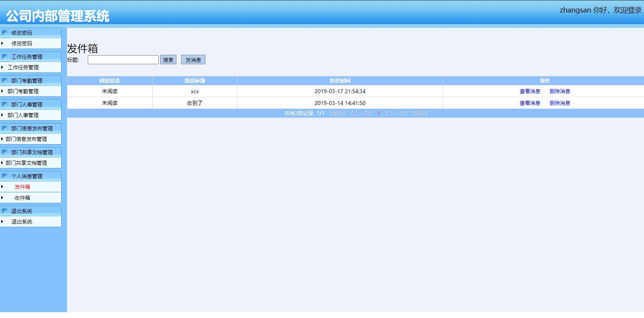Click the icon beside 部门信息发布管理 header
The height and width of the screenshot is (318, 644).
click(5, 128)
